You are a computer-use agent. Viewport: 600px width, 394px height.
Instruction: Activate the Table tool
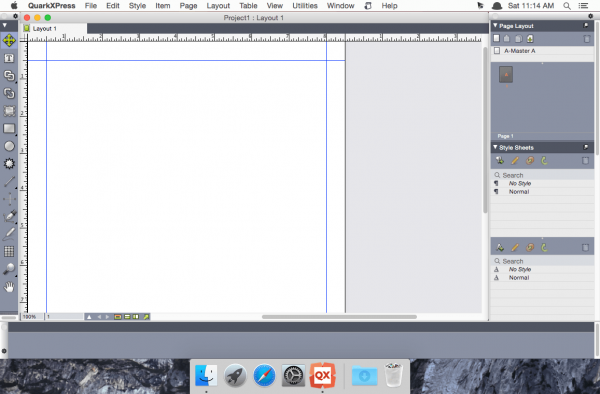coord(9,251)
